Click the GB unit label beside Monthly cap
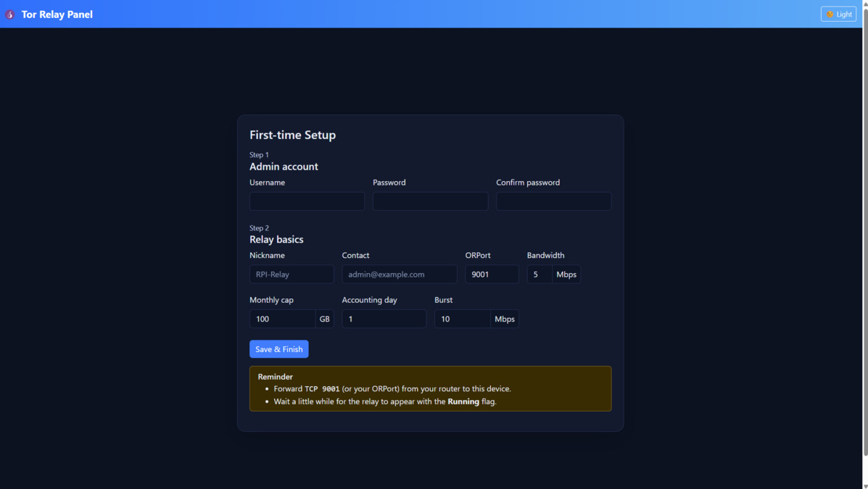Screen dimensions: 868x489 (324, 319)
